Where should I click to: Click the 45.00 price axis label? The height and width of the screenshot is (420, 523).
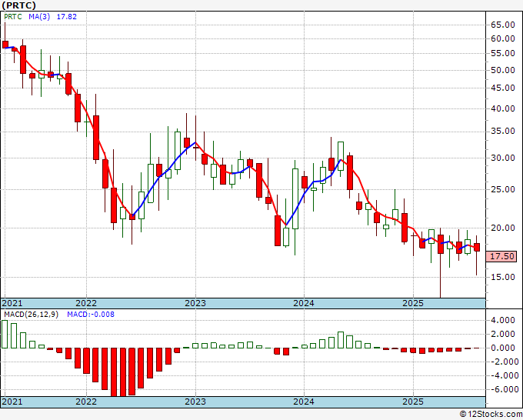tap(503, 88)
